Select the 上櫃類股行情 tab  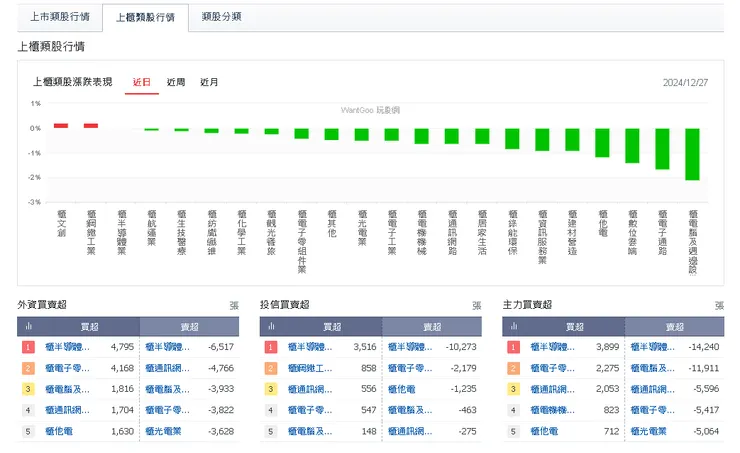145,17
